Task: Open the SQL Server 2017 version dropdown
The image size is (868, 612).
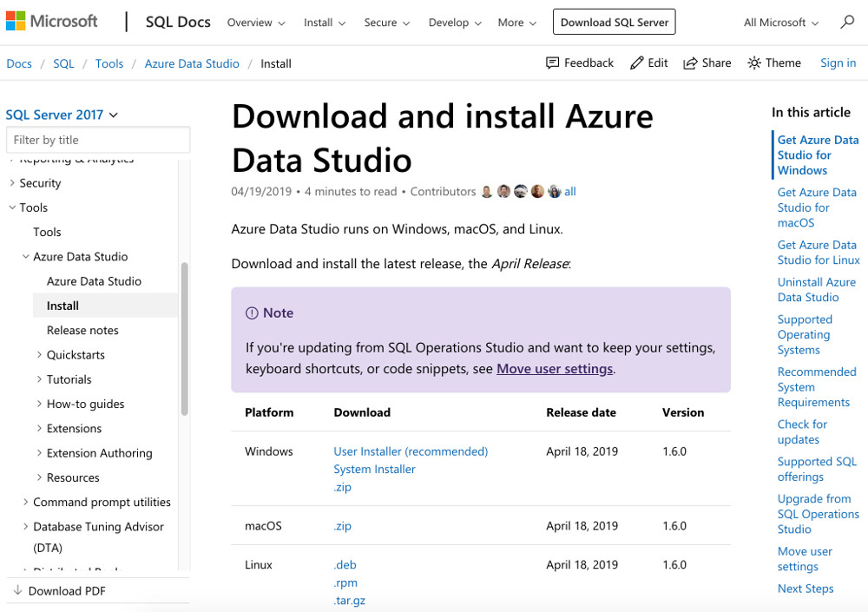Action: point(62,115)
